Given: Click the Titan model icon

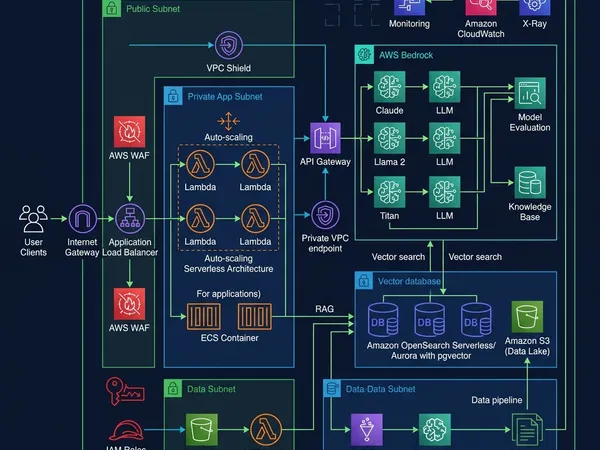Looking at the screenshot, I should tap(389, 192).
